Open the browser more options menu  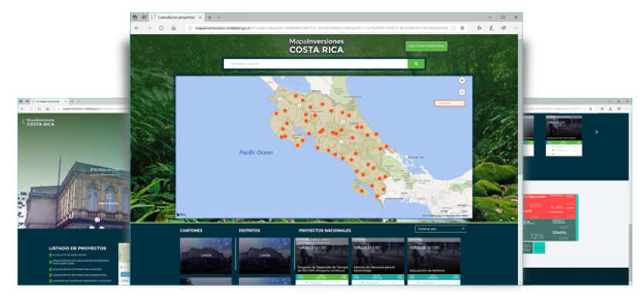[516, 29]
